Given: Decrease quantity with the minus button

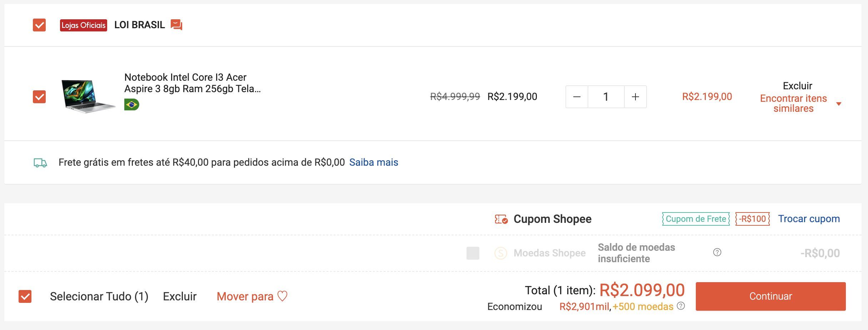Looking at the screenshot, I should [x=577, y=97].
